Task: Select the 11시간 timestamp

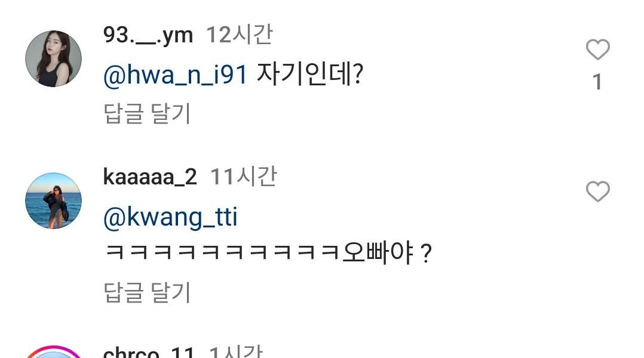Action: [x=244, y=177]
